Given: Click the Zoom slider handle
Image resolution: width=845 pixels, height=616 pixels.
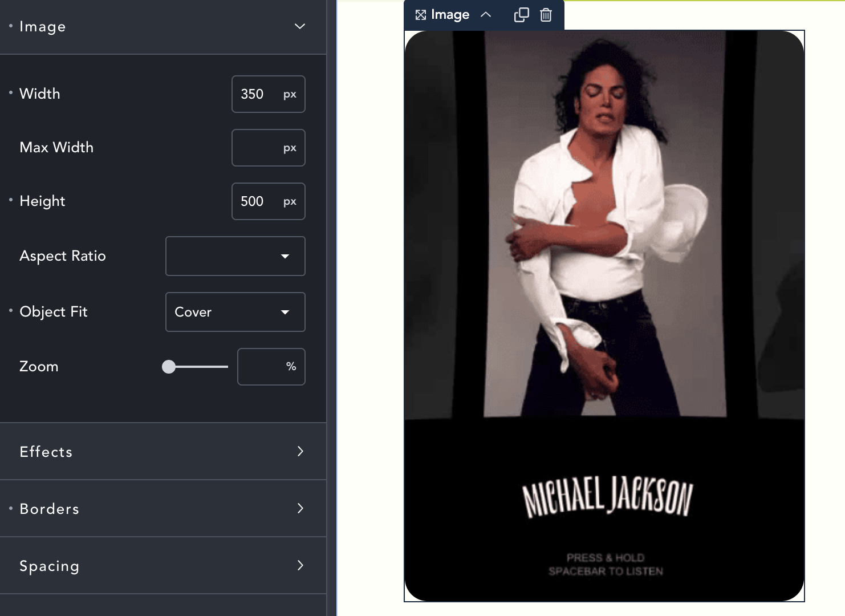Looking at the screenshot, I should click(169, 367).
